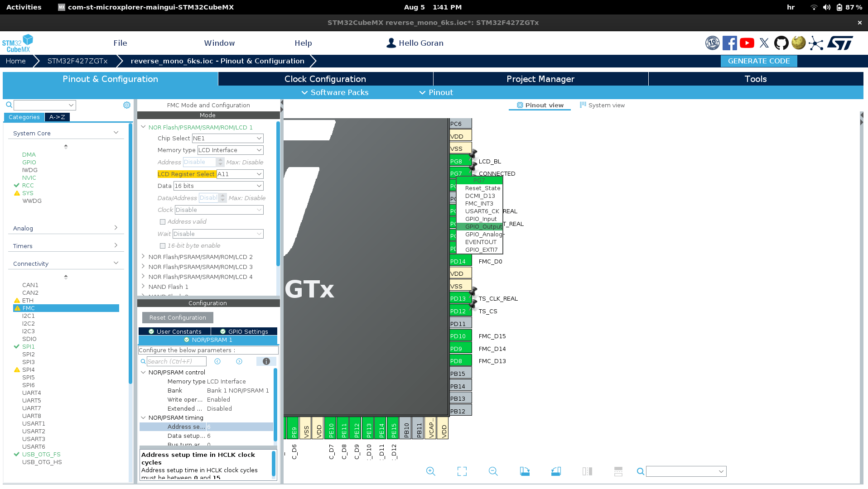Click the parameters list vertical scrollbar
Screen dimensions: 868x489
pyautogui.click(x=275, y=405)
